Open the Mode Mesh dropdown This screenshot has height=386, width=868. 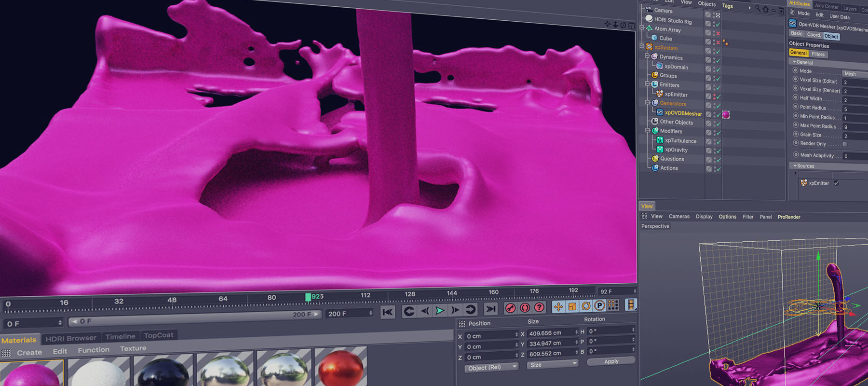854,74
